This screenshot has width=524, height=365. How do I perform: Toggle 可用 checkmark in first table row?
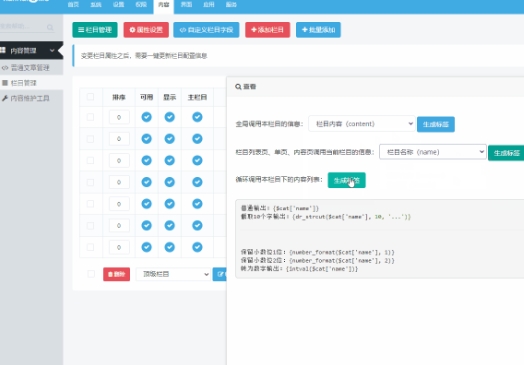[x=146, y=117]
